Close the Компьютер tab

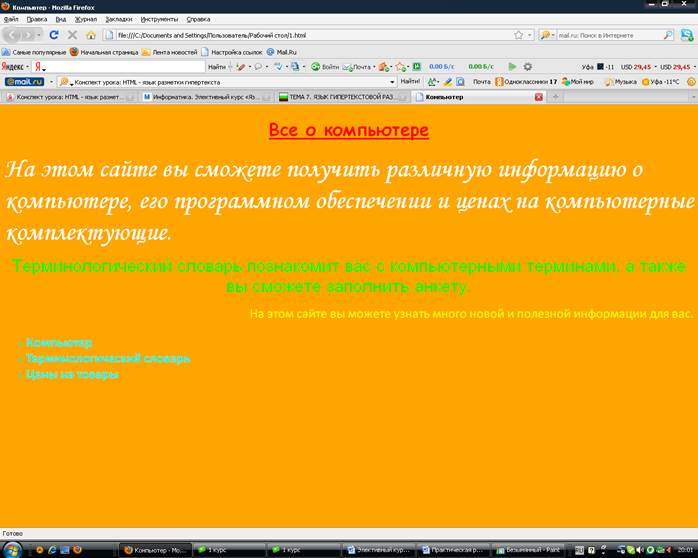pos(539,97)
